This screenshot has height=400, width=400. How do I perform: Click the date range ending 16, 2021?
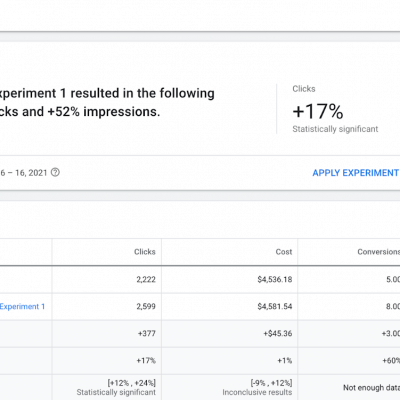click(x=24, y=173)
